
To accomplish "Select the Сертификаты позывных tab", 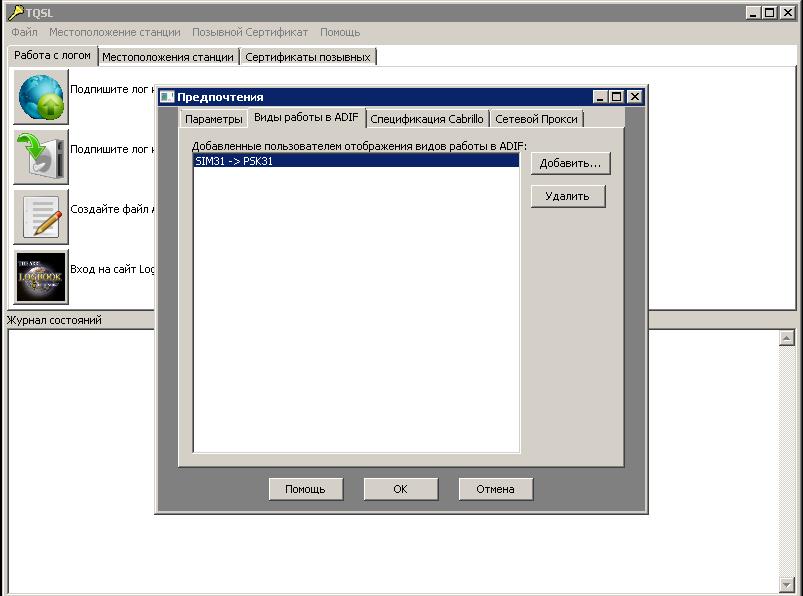I will coord(307,57).
